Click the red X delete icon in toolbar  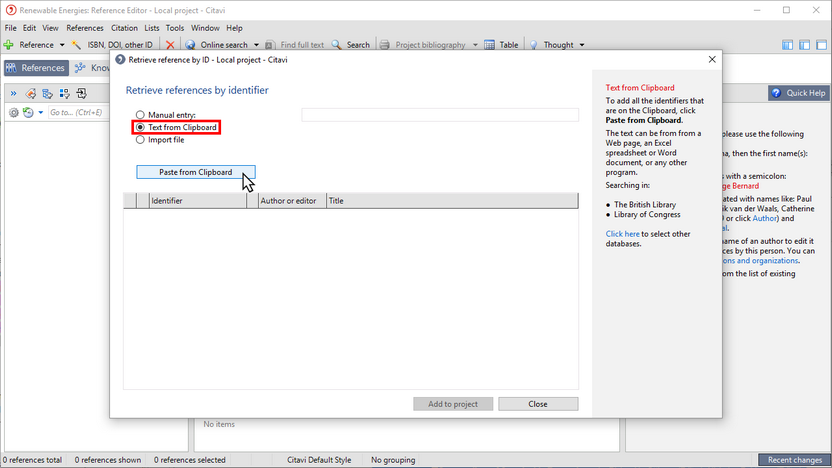[x=170, y=45]
